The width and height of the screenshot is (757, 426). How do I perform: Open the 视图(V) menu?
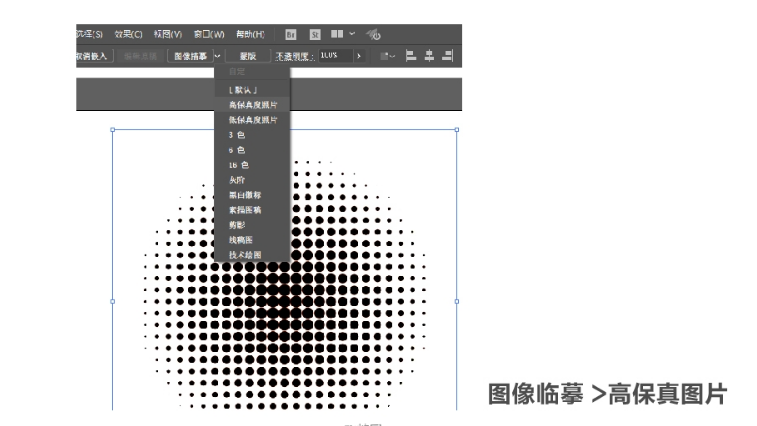(x=168, y=34)
